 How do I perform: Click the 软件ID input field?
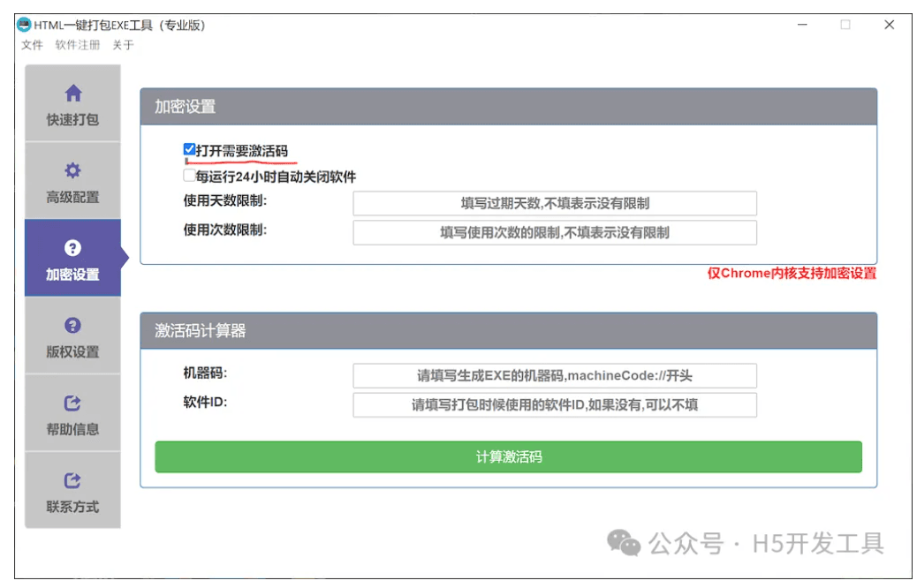555,405
